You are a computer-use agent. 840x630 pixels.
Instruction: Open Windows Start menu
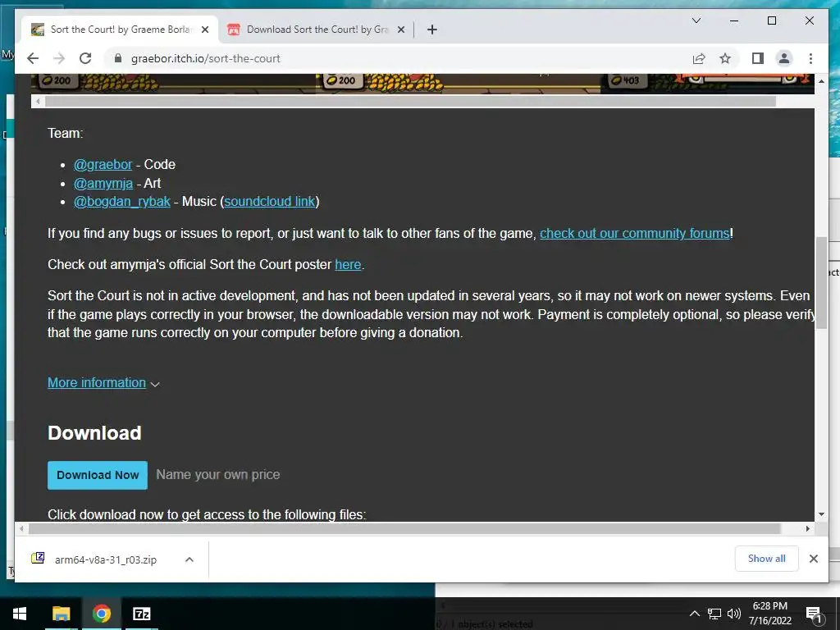(20, 614)
